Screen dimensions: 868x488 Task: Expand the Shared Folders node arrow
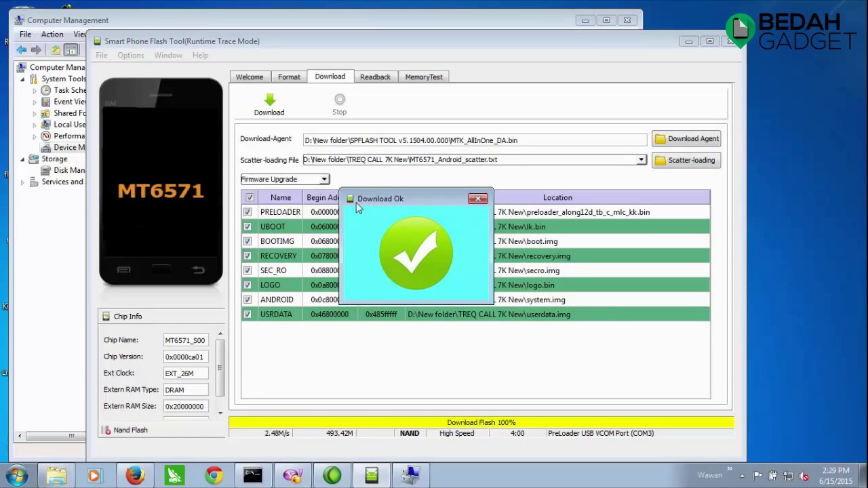pyautogui.click(x=35, y=113)
